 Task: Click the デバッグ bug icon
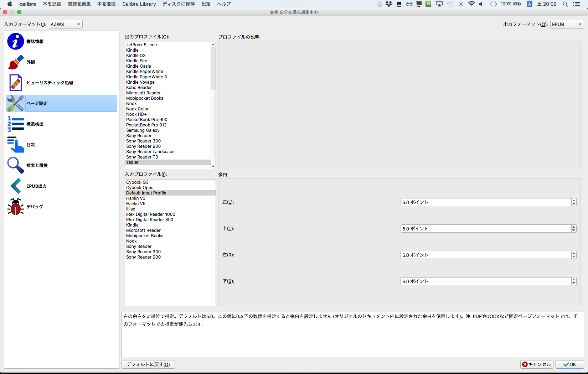15,207
